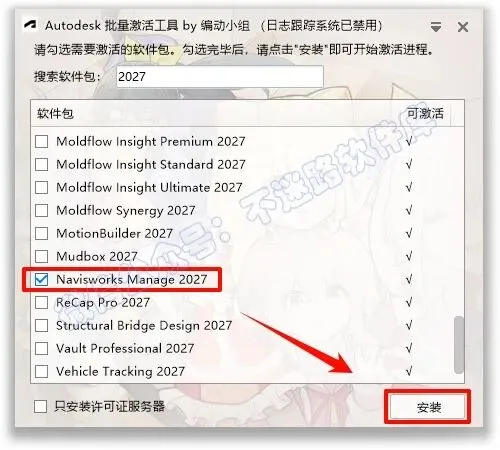The image size is (500, 450).
Task: Enable 只安装许可证服务器 option
Action: pos(40,406)
